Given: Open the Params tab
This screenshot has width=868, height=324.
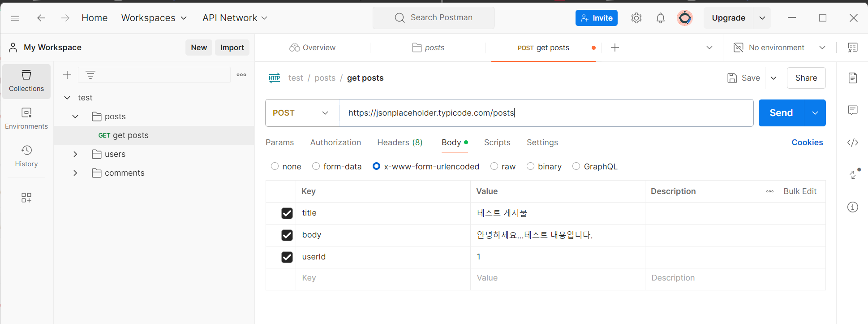Looking at the screenshot, I should point(280,143).
